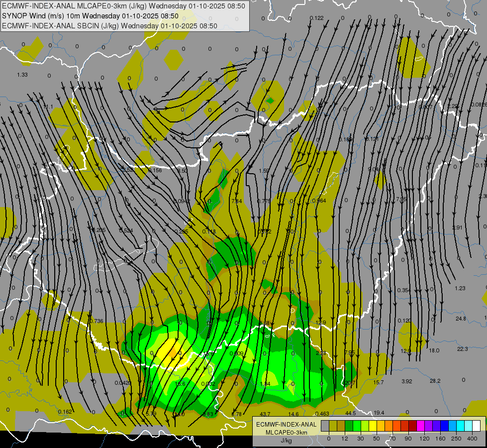This screenshot has height=448, width=487.
Task: Select the white legend swatch
Action: click(477, 426)
